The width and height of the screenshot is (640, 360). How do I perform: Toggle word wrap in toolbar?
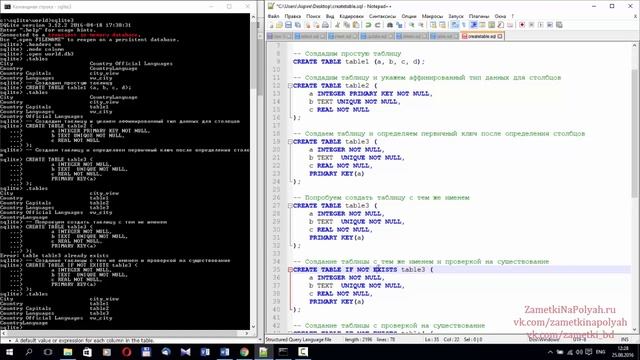click(454, 25)
